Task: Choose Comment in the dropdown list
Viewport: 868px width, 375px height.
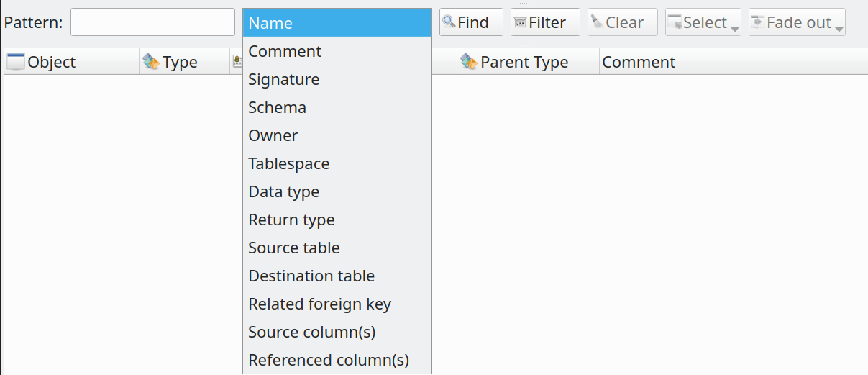Action: (x=337, y=51)
